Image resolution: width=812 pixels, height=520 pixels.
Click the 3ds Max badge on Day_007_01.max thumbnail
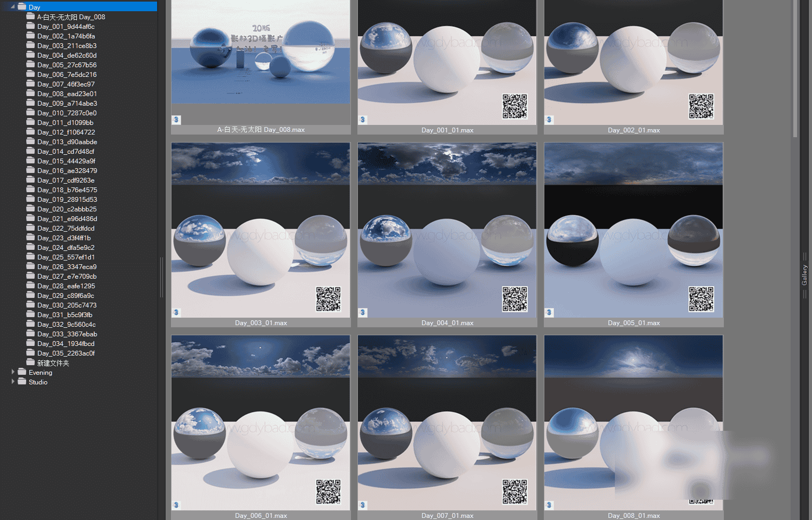click(362, 505)
